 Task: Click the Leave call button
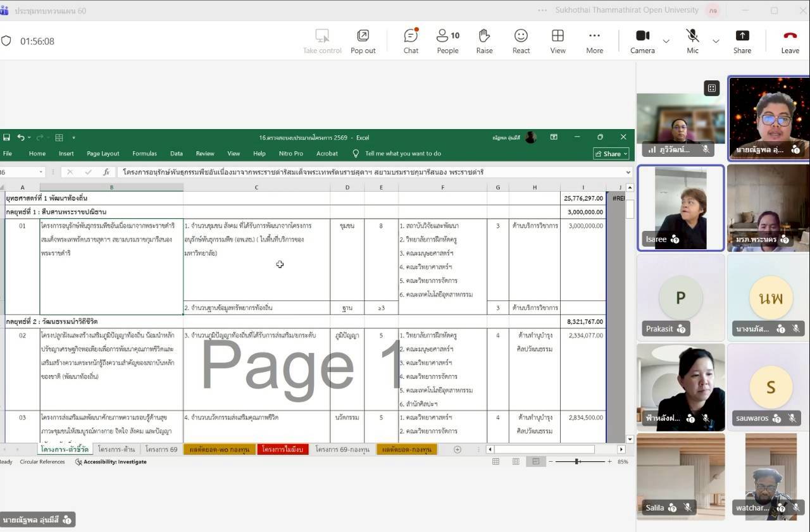point(790,41)
